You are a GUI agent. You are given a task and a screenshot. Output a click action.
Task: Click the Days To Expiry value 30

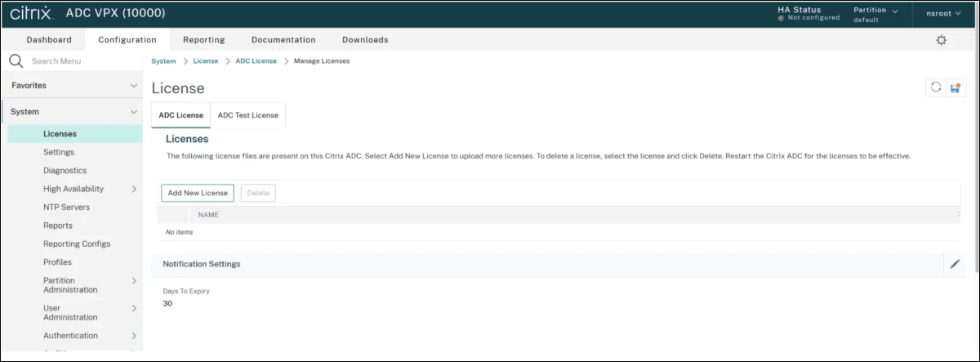pyautogui.click(x=167, y=304)
